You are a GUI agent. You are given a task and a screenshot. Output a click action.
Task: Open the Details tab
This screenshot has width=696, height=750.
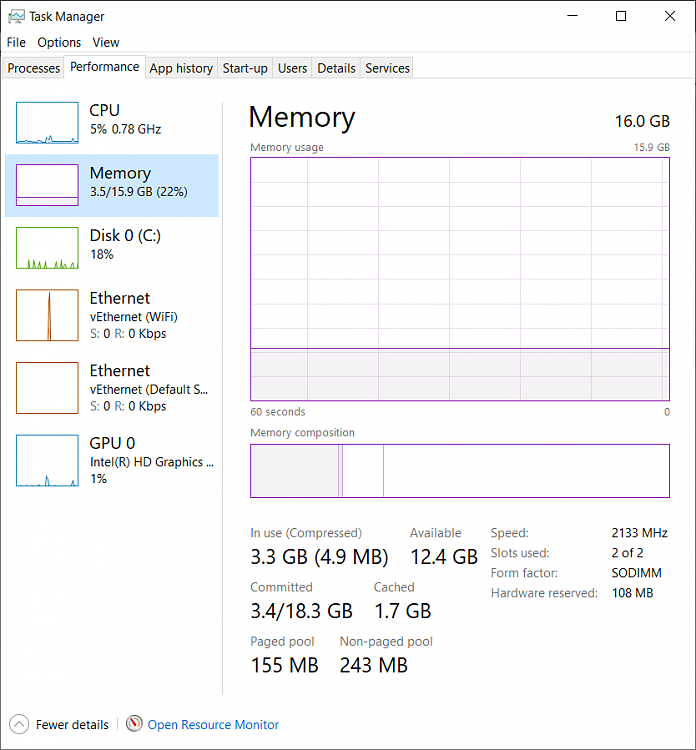click(x=336, y=68)
